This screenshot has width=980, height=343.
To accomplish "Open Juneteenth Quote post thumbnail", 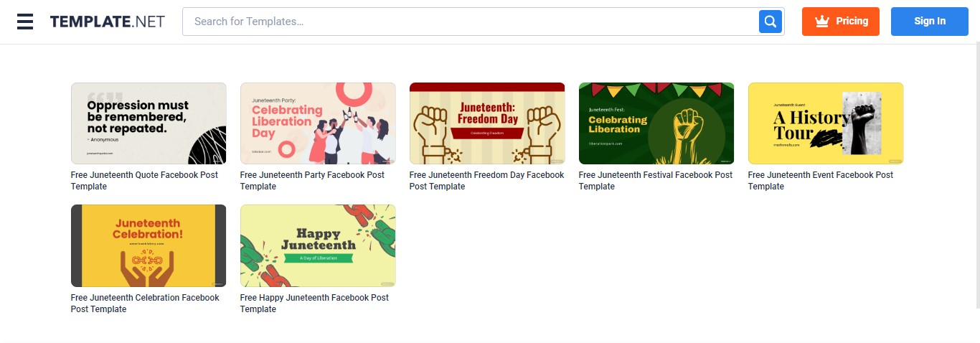I will (149, 123).
